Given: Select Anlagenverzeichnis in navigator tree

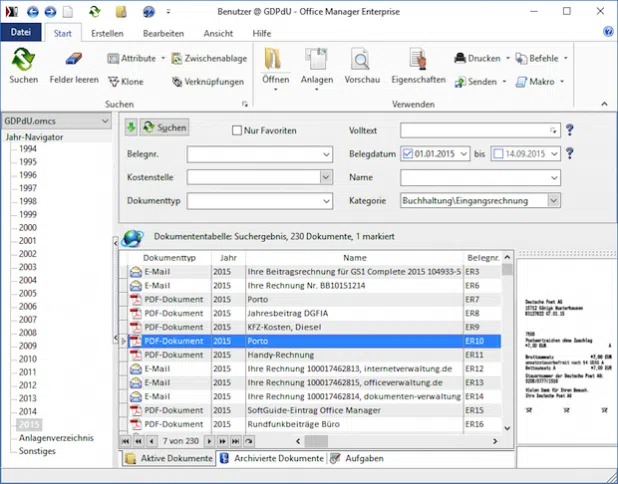Looking at the screenshot, I should (x=56, y=438).
